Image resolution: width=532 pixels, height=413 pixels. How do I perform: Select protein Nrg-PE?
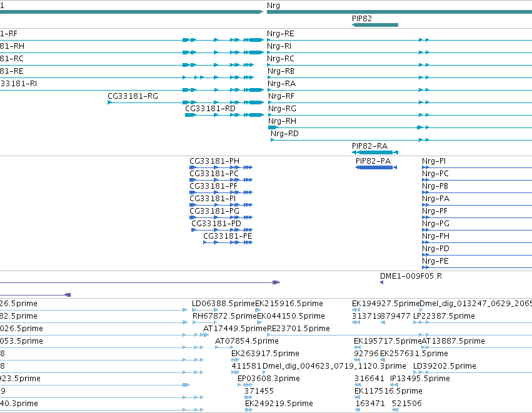pyautogui.click(x=435, y=261)
